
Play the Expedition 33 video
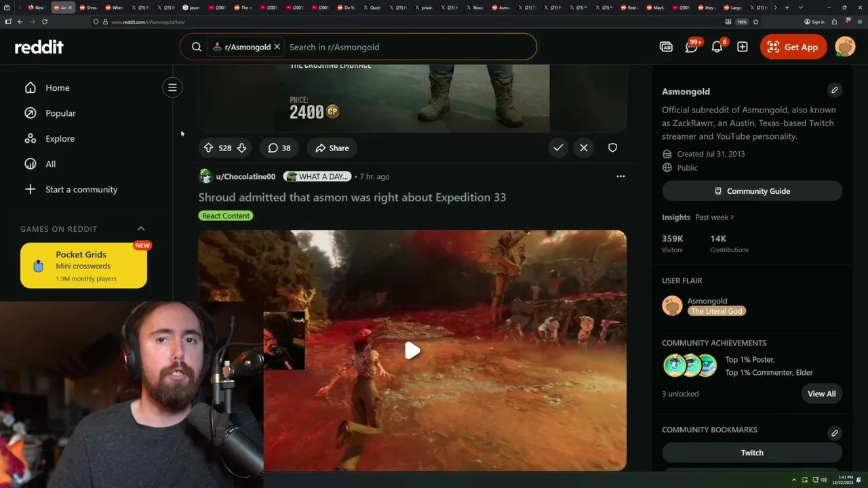coord(412,350)
